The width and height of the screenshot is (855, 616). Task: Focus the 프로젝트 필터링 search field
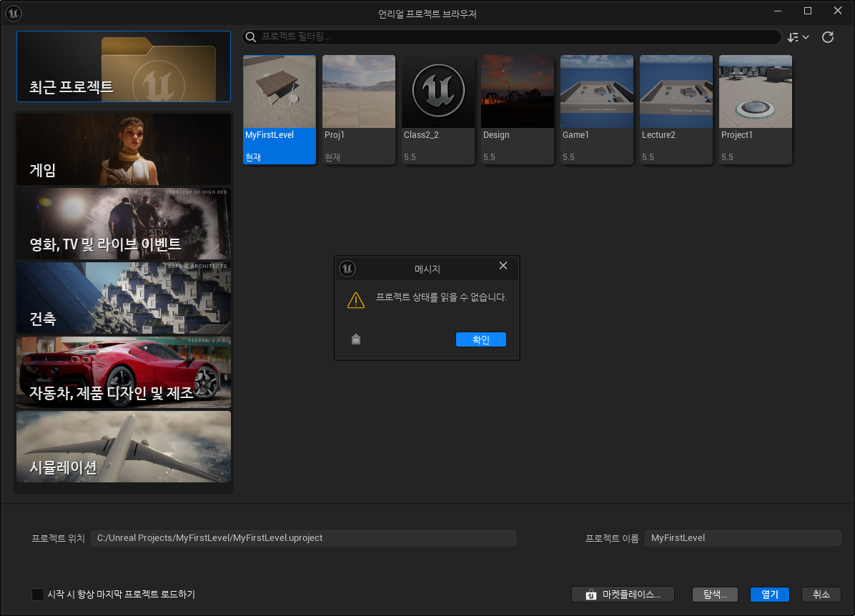point(511,36)
